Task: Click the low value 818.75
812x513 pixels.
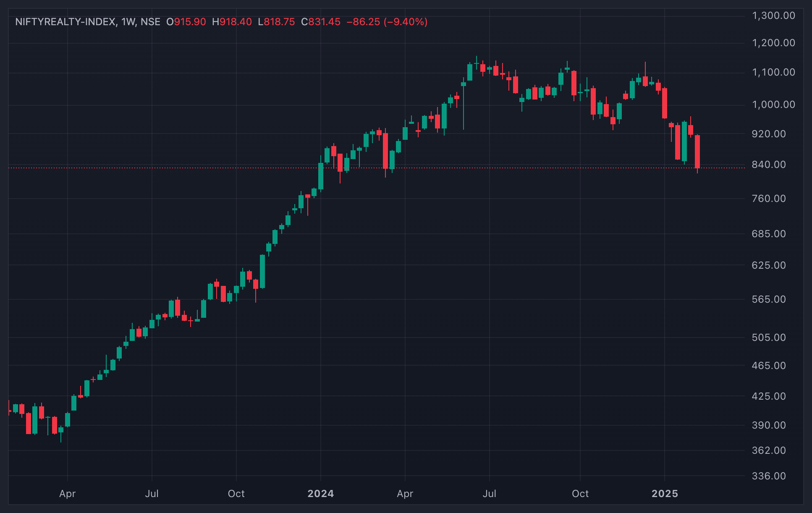Action: [x=279, y=22]
